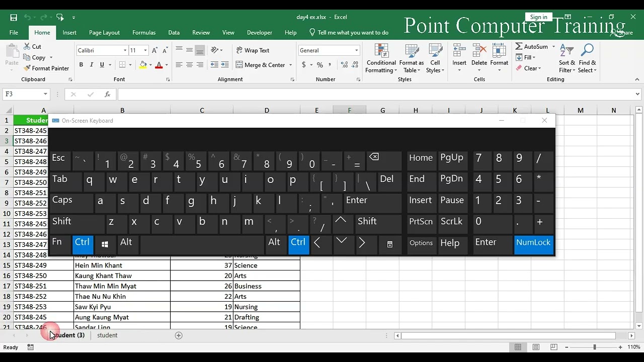Select the Format Painter tool
The width and height of the screenshot is (644, 362).
(x=46, y=68)
